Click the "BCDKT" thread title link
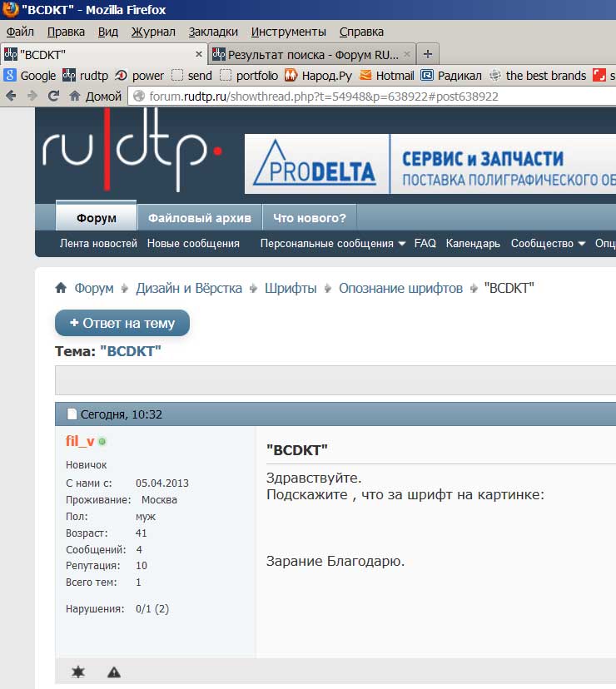This screenshot has height=689, width=616. point(131,351)
